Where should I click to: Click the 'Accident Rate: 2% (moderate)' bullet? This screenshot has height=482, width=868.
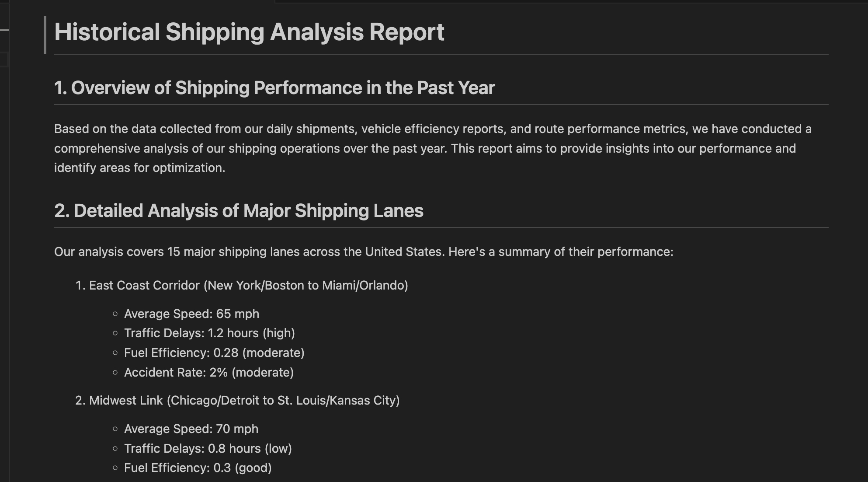coord(209,373)
